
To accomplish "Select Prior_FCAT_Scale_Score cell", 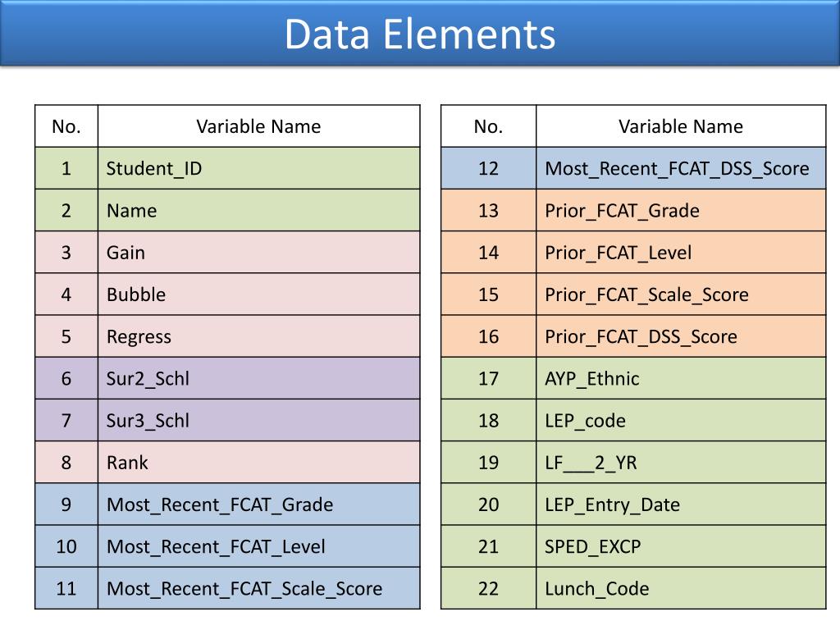I will point(681,294).
